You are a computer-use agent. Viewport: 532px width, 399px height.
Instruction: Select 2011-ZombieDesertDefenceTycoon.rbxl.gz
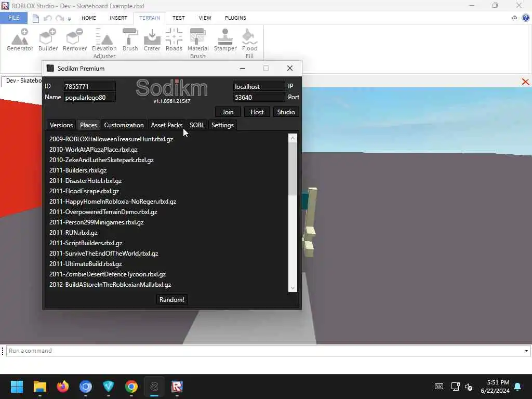pyautogui.click(x=108, y=274)
